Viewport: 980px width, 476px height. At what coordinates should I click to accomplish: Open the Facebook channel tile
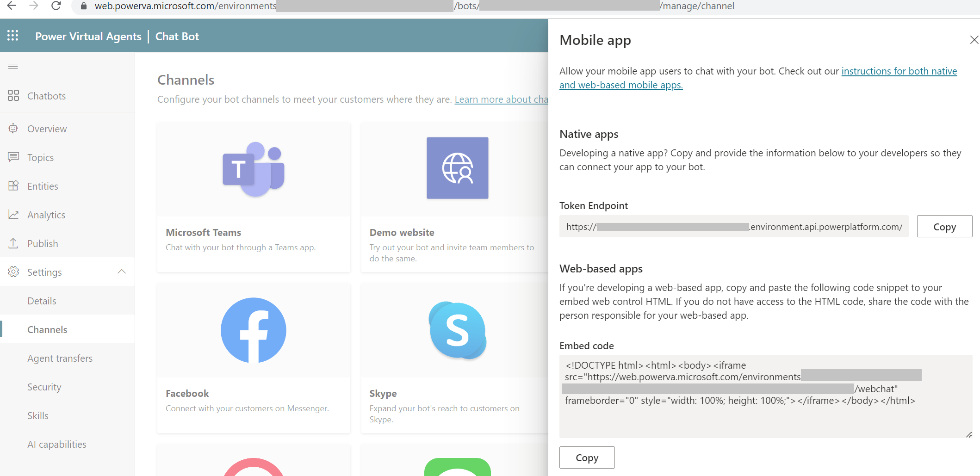tap(254, 359)
